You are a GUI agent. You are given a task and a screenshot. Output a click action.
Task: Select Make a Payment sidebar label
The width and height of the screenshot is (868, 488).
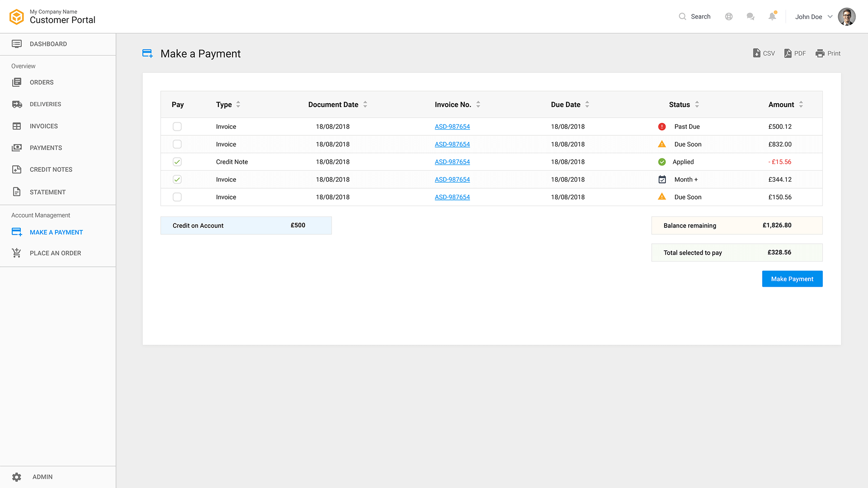(x=56, y=233)
